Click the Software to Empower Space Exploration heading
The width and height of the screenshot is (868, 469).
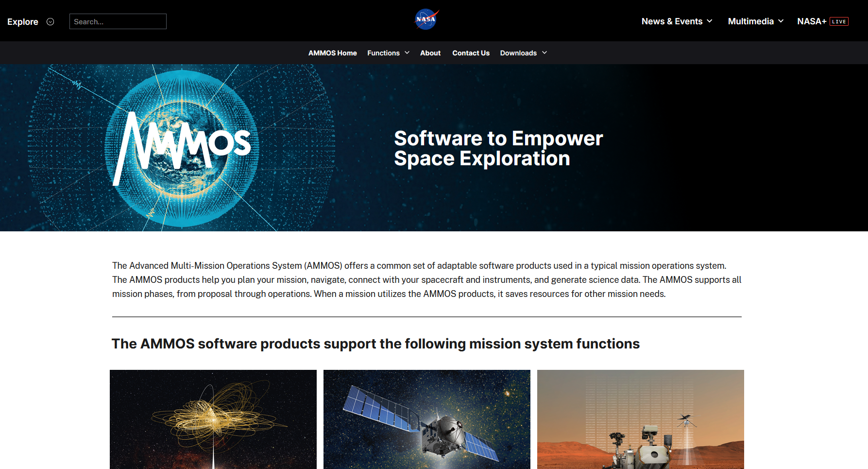coord(498,148)
